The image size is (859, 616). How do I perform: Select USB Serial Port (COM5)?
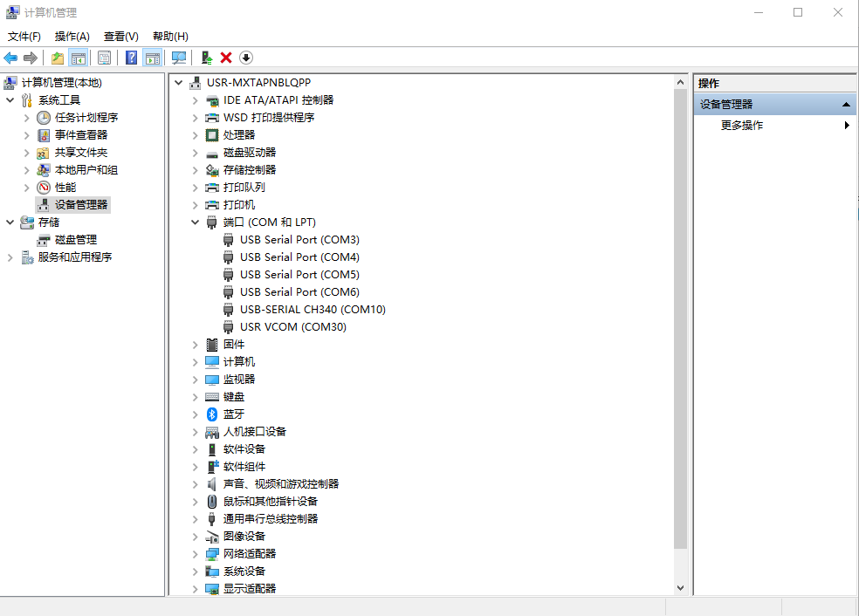[x=299, y=275]
